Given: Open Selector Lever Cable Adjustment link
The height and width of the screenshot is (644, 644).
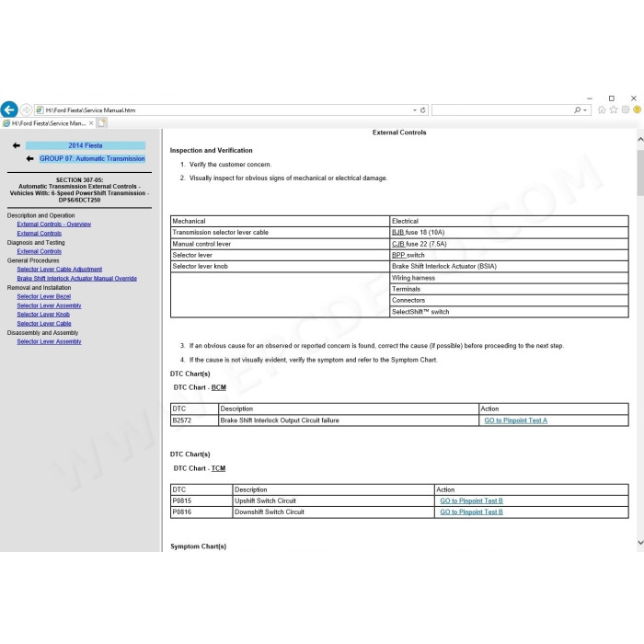Looking at the screenshot, I should point(60,269).
